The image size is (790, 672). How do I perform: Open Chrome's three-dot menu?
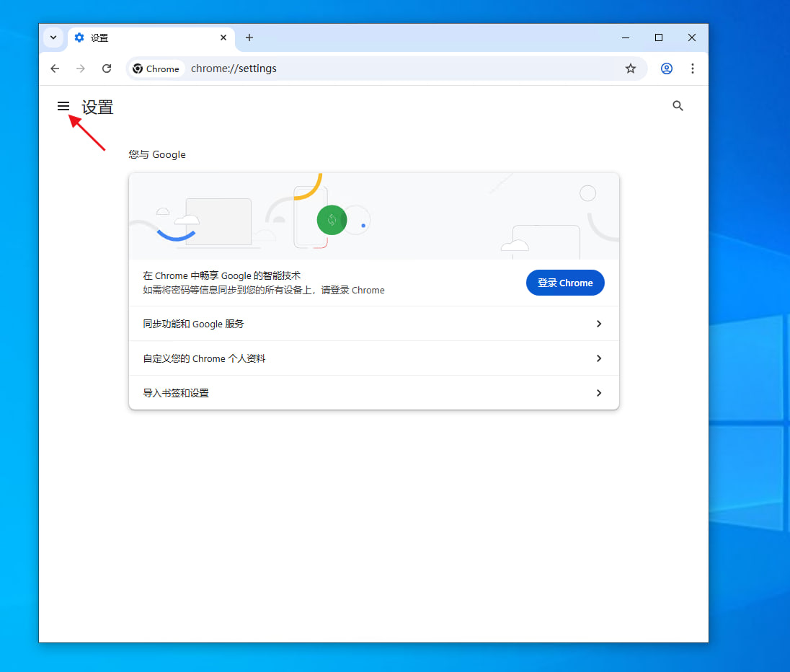click(693, 68)
